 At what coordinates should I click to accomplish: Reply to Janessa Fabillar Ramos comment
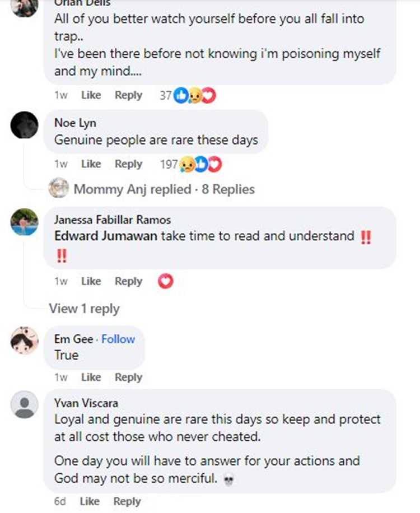pyautogui.click(x=128, y=281)
